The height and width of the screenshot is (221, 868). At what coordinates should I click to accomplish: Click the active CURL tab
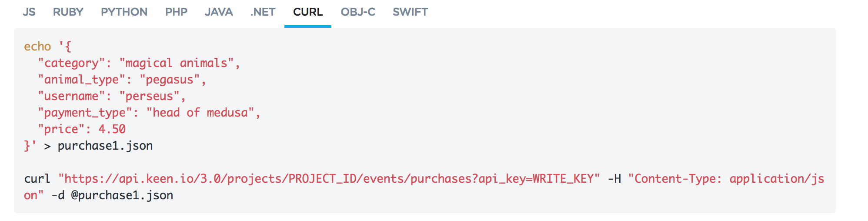pyautogui.click(x=308, y=12)
